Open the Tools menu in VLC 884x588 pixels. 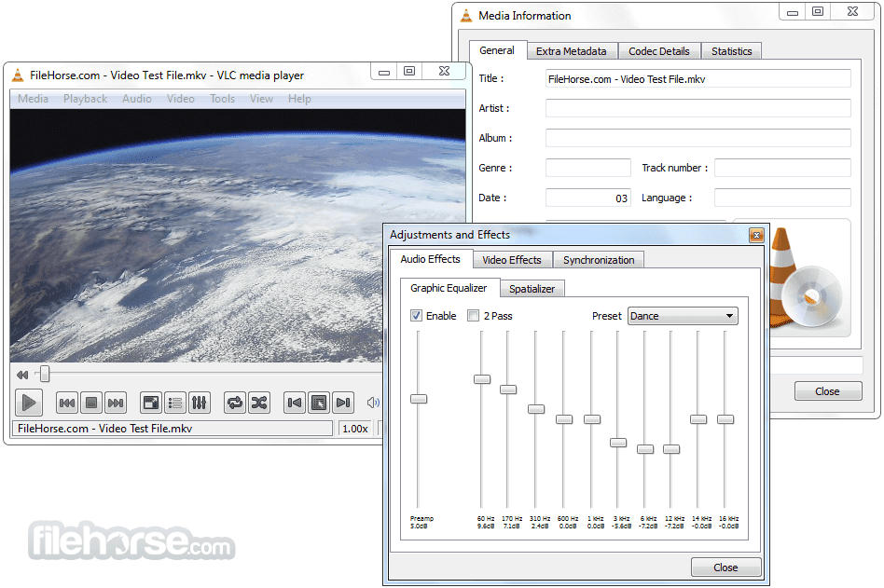coord(222,98)
